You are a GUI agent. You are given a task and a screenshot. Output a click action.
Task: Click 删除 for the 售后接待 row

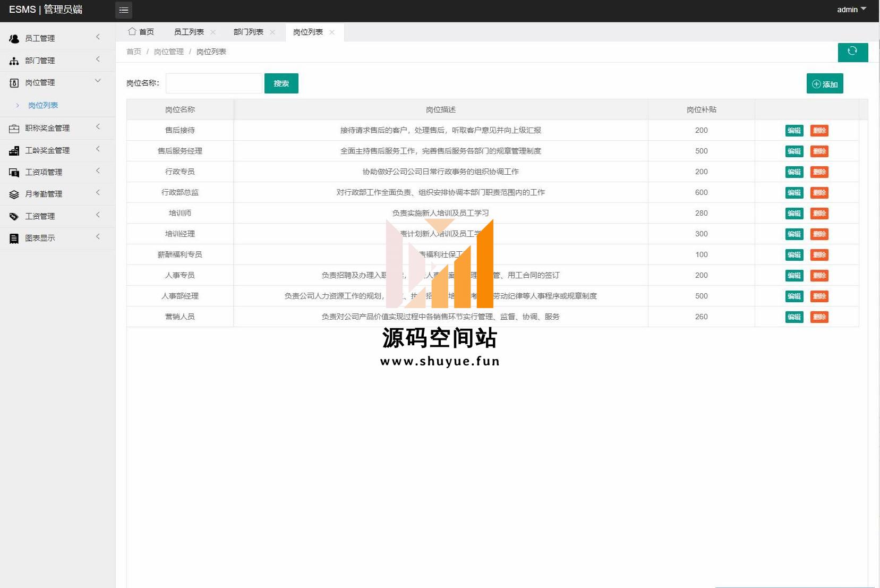pos(819,131)
